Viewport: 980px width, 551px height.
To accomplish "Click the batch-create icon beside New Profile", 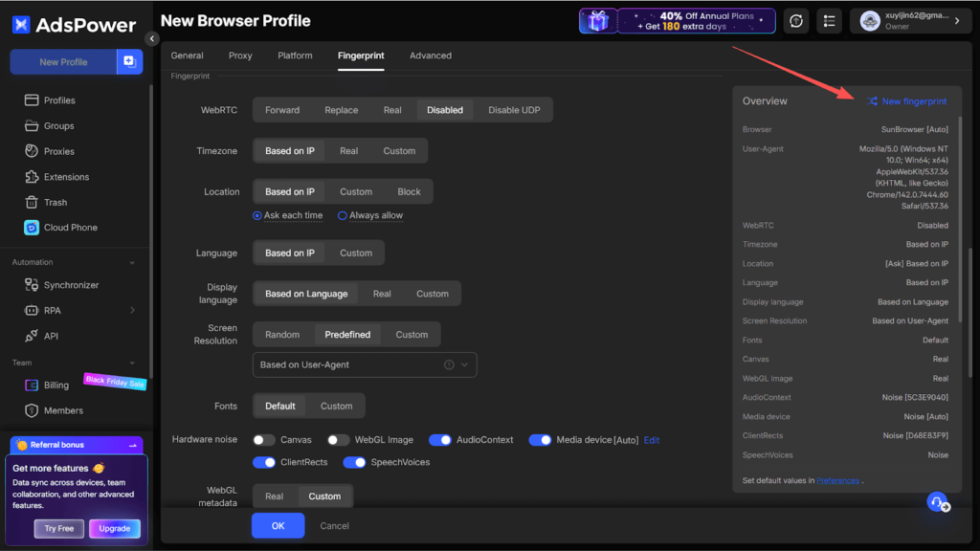I will point(129,62).
